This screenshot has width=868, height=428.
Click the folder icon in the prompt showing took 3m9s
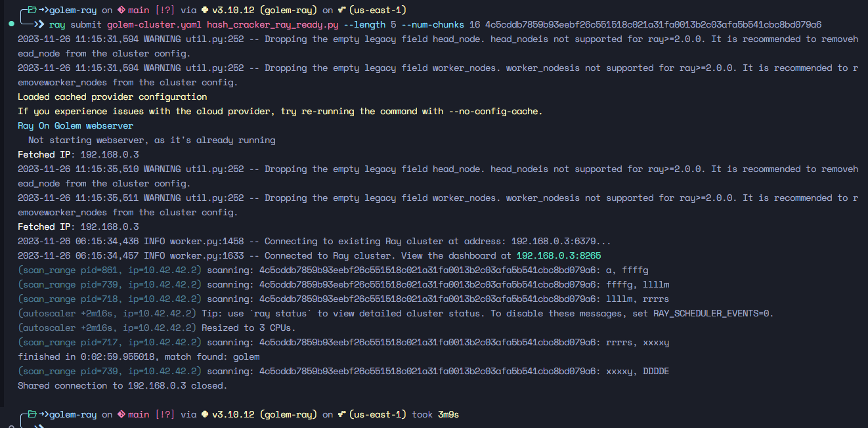[32, 415]
